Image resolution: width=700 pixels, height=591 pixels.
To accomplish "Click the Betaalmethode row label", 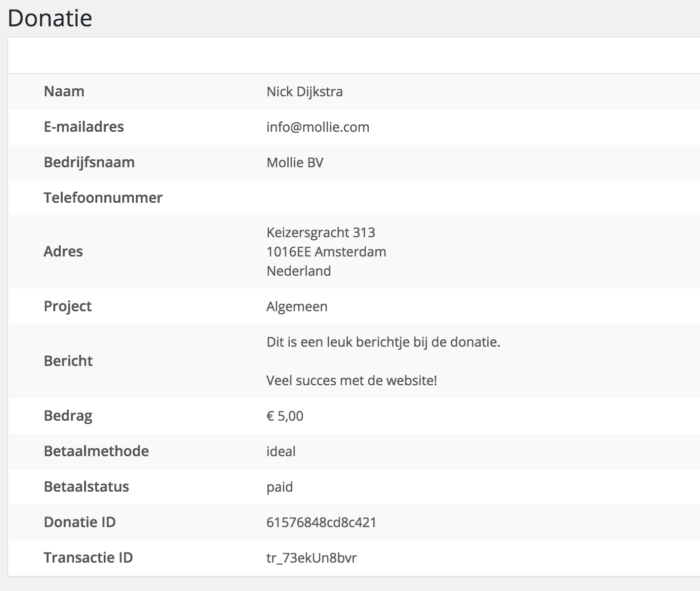I will [x=96, y=451].
